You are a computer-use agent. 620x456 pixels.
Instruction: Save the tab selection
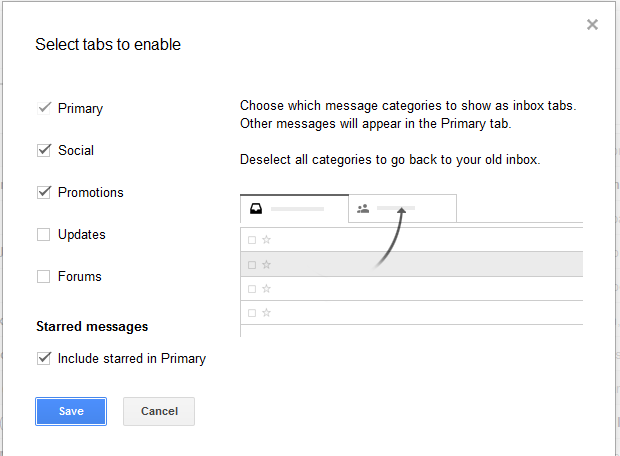click(x=71, y=411)
